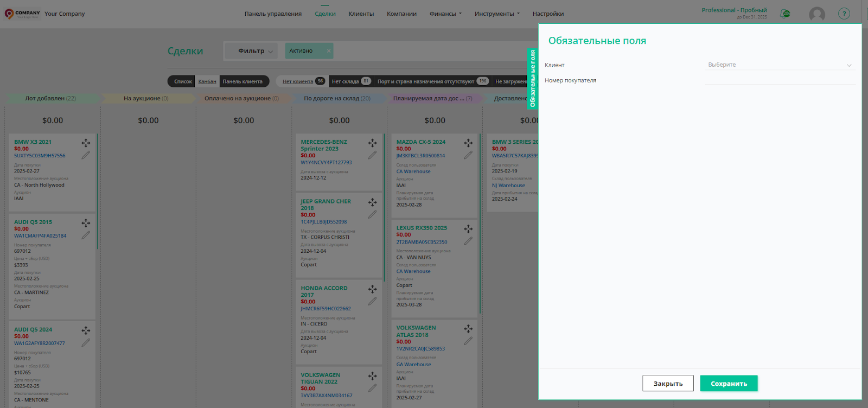Open VIN link WA1CMAFP4FA025184

(x=40, y=236)
